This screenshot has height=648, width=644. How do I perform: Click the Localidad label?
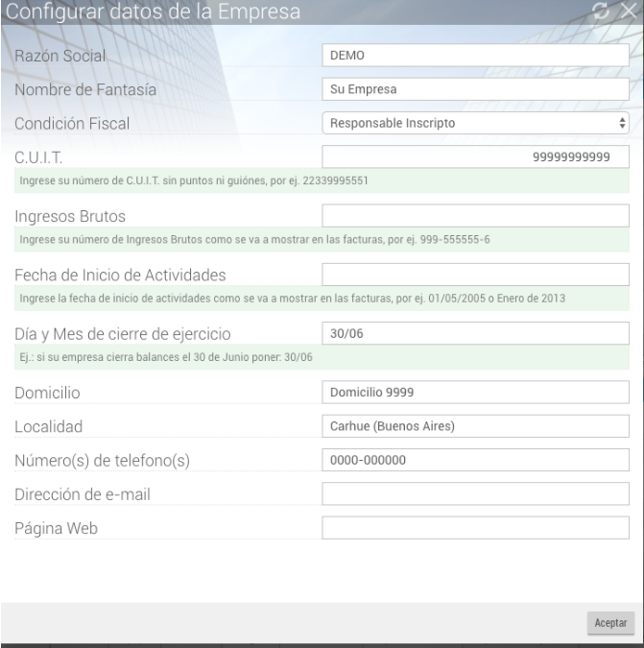tap(49, 426)
